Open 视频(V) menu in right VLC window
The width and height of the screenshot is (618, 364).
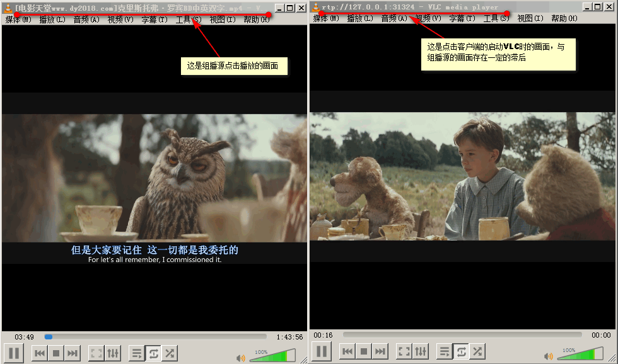pos(428,18)
